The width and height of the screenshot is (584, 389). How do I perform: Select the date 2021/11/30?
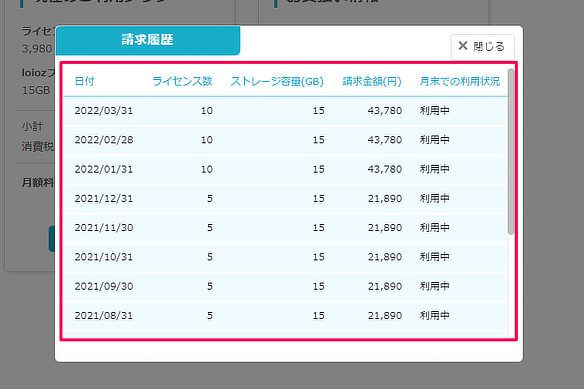click(x=104, y=228)
